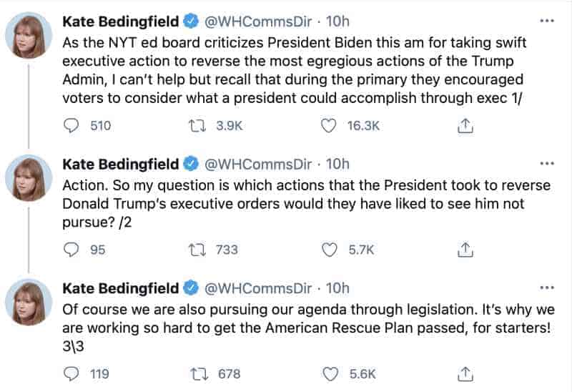Open more options menu on first tweet
Viewport: 572px width, 392px height.
pyautogui.click(x=547, y=21)
